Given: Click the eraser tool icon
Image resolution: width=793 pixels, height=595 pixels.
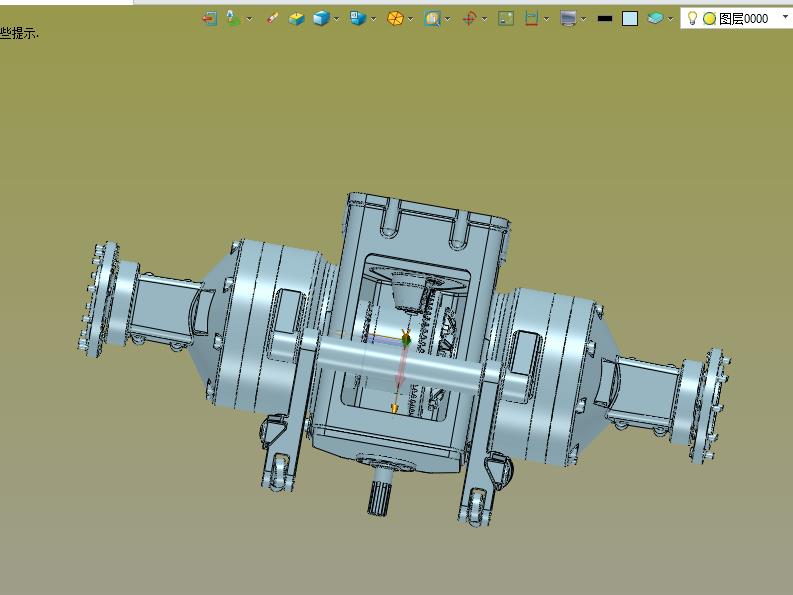Looking at the screenshot, I should [273, 19].
